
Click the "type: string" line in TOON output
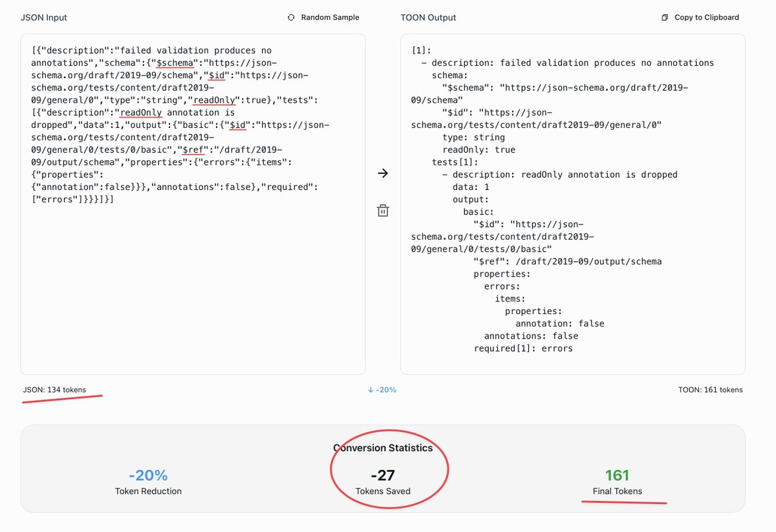[x=473, y=137]
